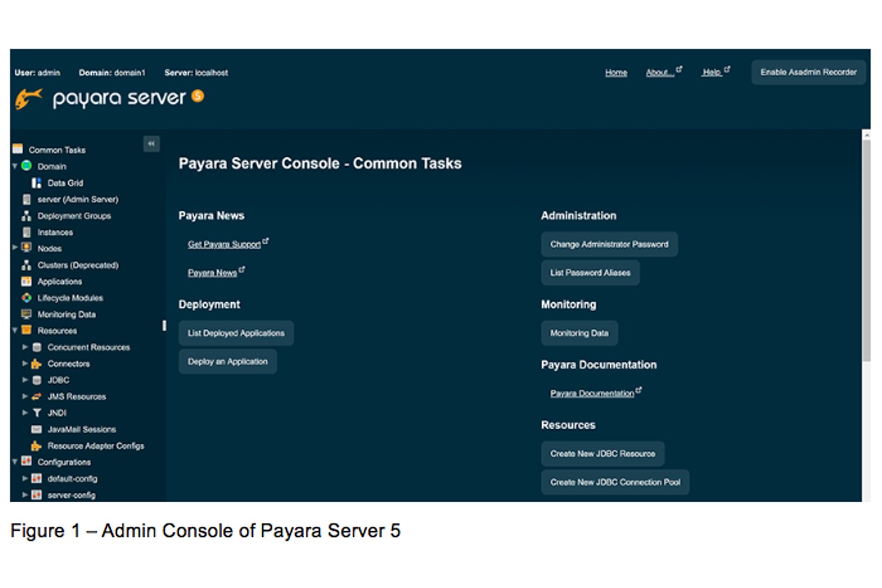Expand the server-config node
This screenshot has height=588, width=882.
pyautogui.click(x=25, y=494)
